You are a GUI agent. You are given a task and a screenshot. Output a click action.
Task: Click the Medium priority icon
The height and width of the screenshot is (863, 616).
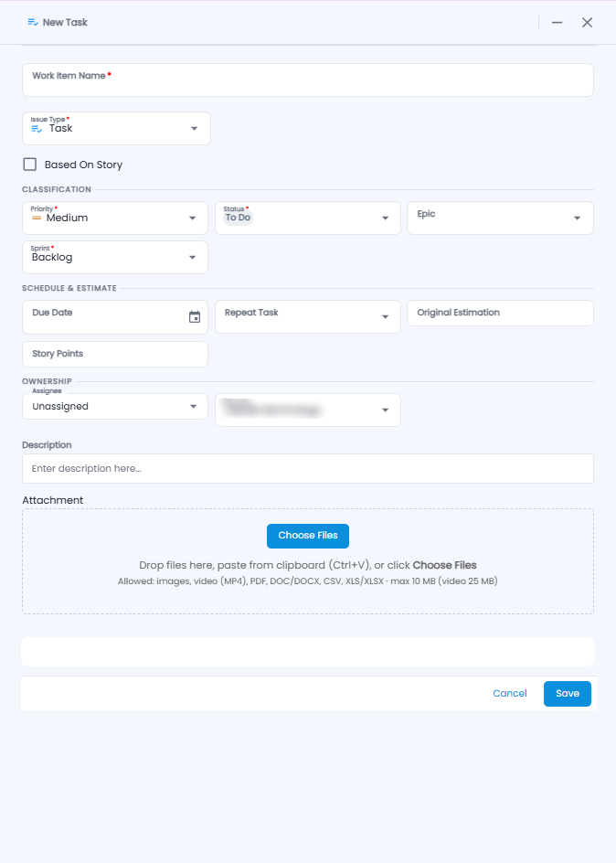[x=37, y=218]
